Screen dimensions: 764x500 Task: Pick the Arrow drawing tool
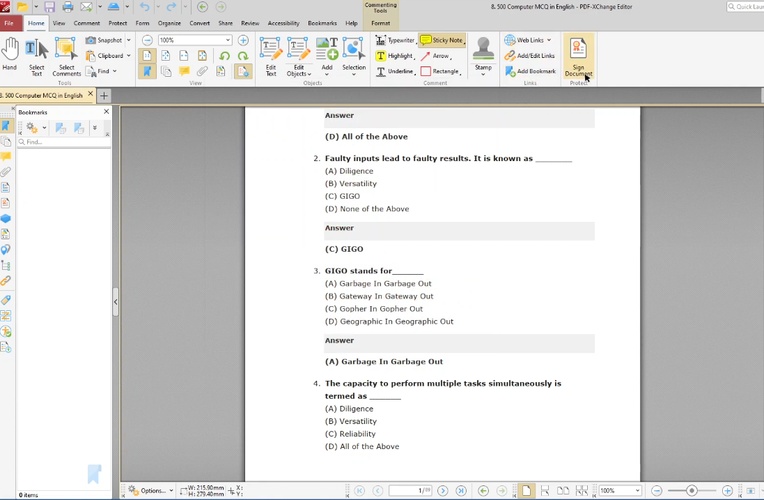[x=435, y=56]
